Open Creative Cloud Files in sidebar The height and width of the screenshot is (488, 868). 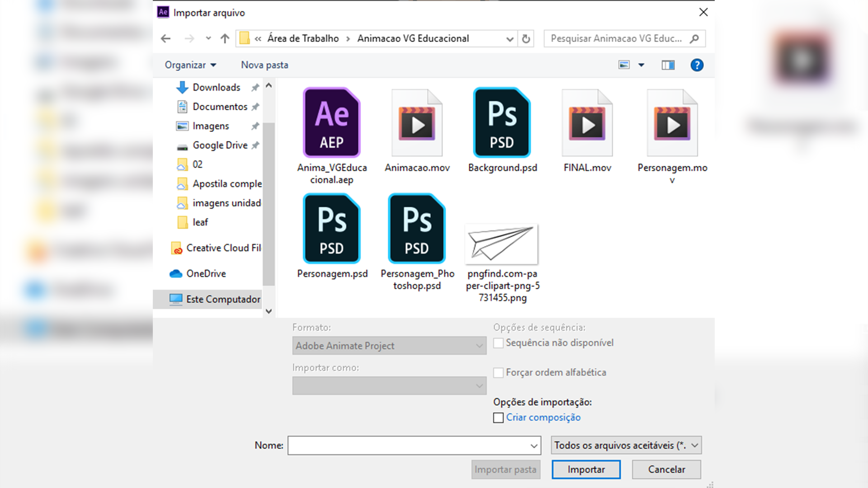216,248
